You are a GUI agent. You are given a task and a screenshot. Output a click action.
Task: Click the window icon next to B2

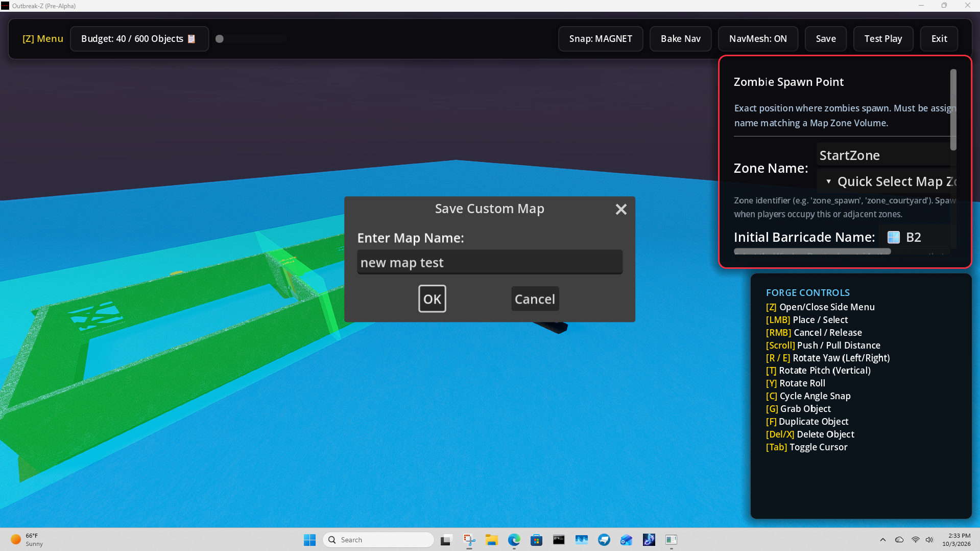coord(894,237)
